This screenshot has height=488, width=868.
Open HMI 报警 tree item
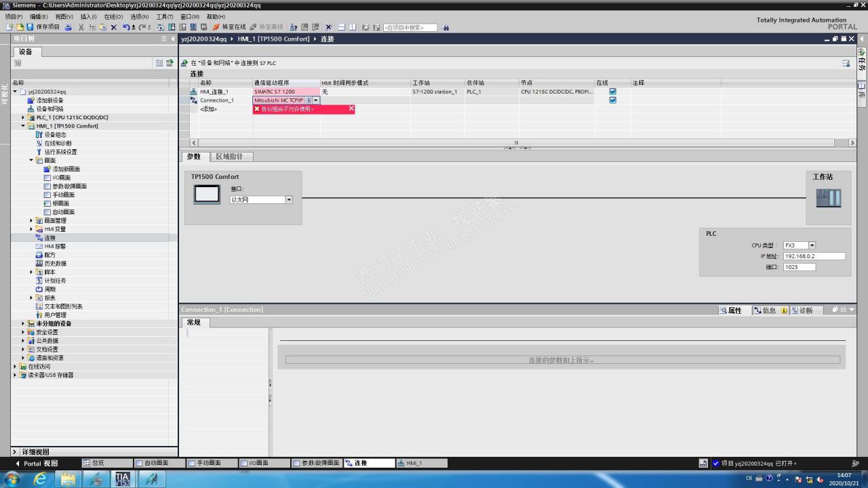55,246
